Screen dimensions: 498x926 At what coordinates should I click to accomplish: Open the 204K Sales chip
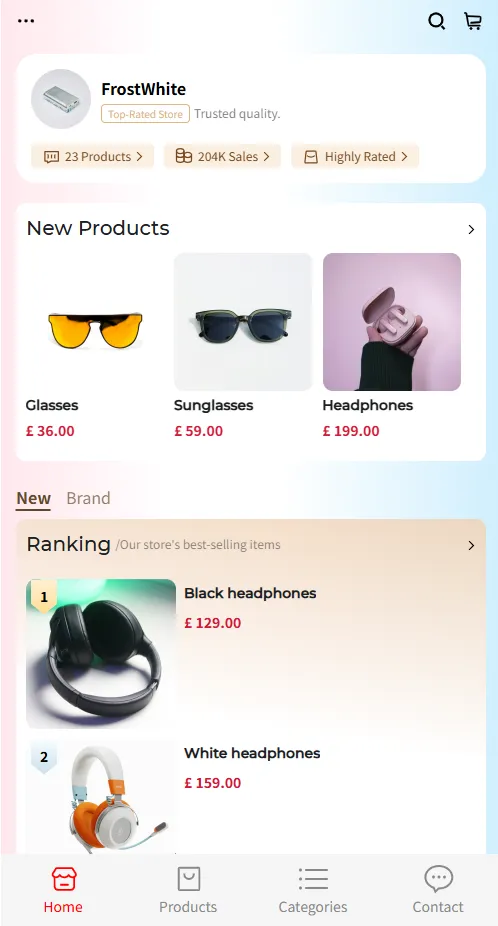click(x=223, y=156)
